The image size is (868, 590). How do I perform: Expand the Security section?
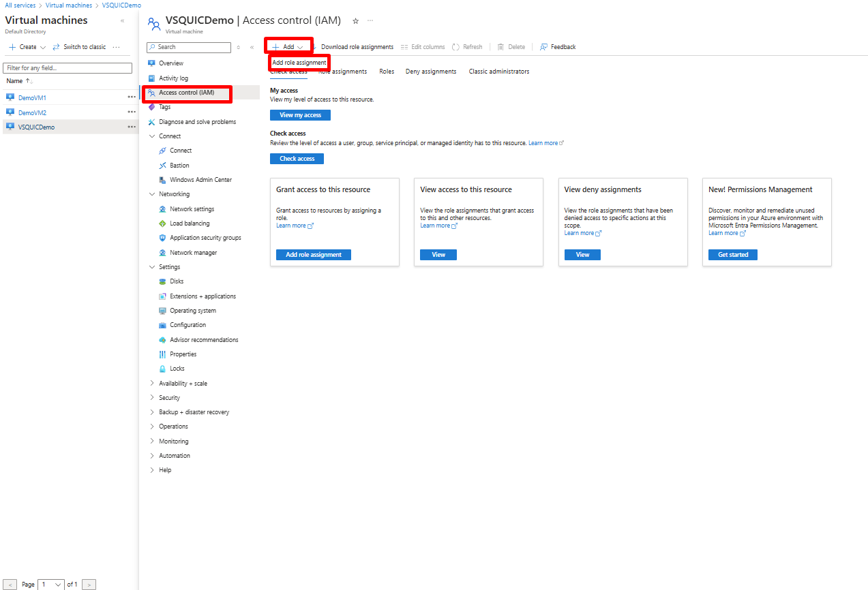(152, 398)
